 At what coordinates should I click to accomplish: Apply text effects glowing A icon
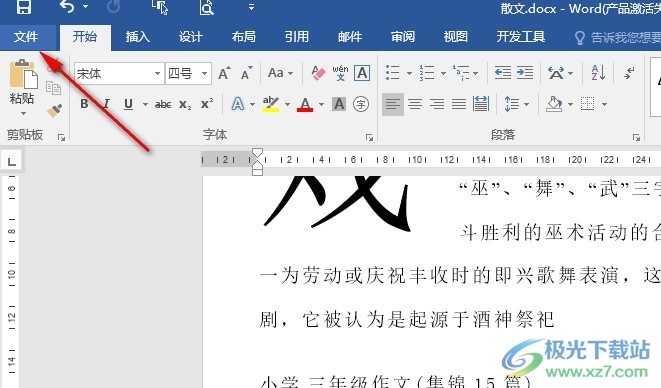pos(238,104)
